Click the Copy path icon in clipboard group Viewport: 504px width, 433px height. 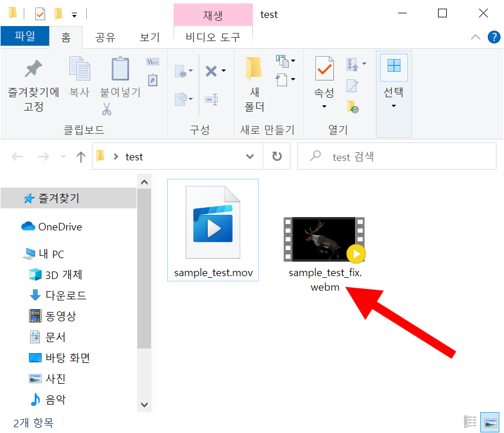pyautogui.click(x=153, y=61)
